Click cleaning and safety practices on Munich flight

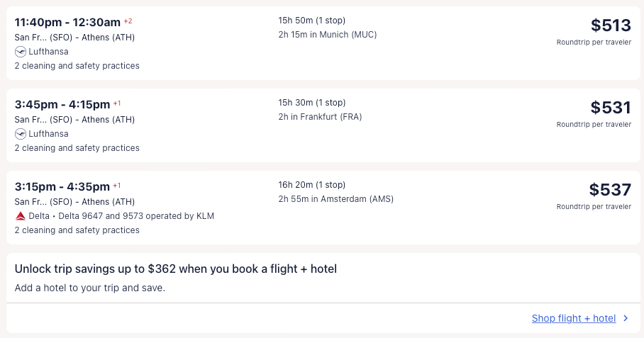[x=77, y=66]
